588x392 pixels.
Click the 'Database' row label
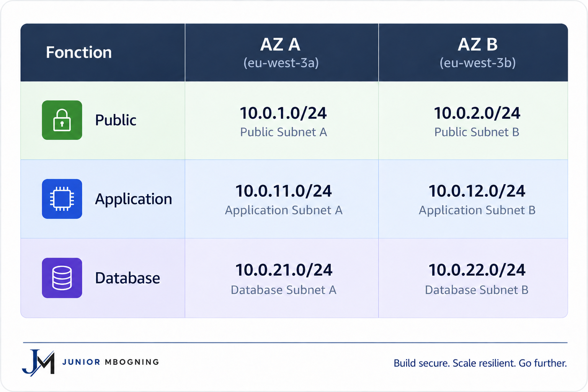[x=127, y=278]
